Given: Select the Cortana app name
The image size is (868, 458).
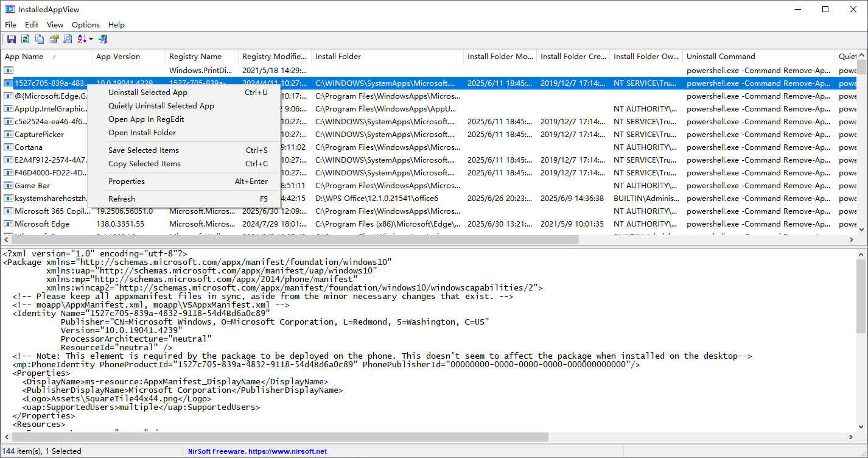Looking at the screenshot, I should (29, 147).
